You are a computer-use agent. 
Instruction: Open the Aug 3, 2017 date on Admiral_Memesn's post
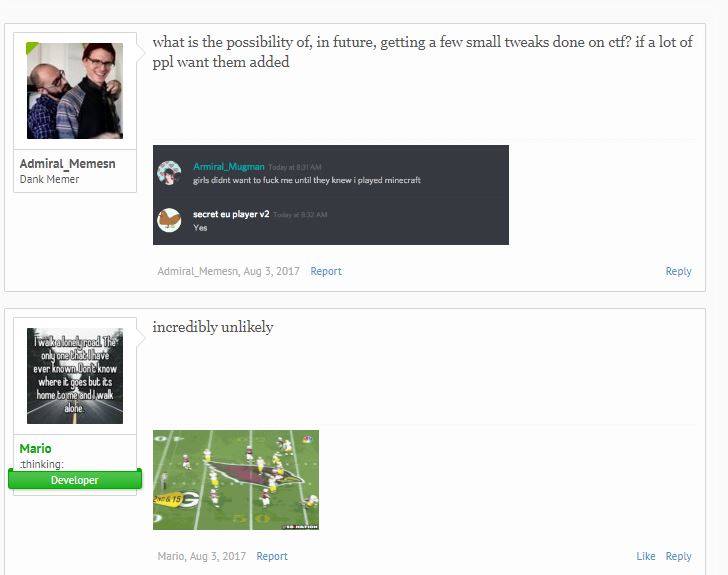(272, 271)
